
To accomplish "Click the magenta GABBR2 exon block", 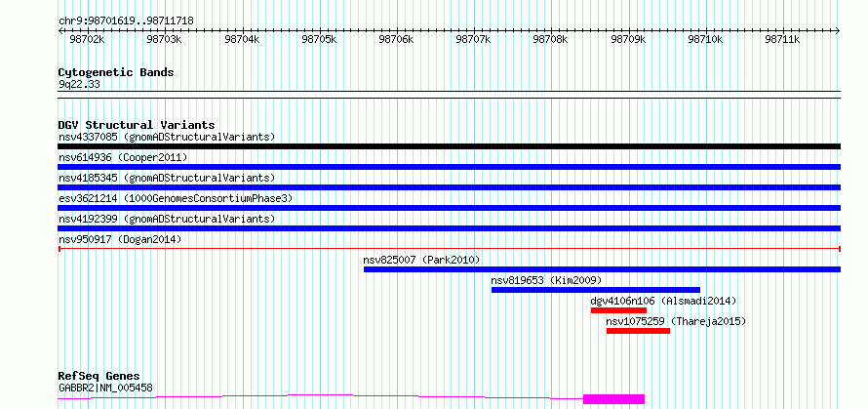I will click(613, 399).
